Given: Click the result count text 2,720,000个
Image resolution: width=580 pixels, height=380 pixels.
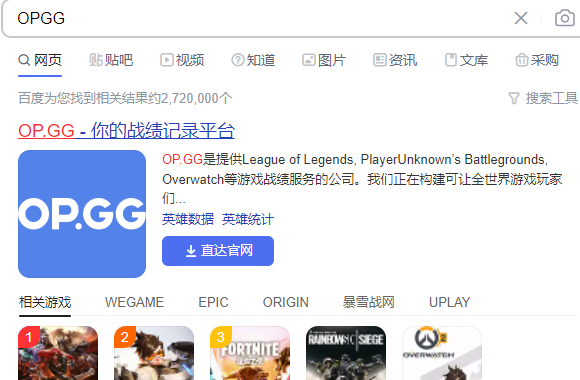Looking at the screenshot, I should 196,98.
